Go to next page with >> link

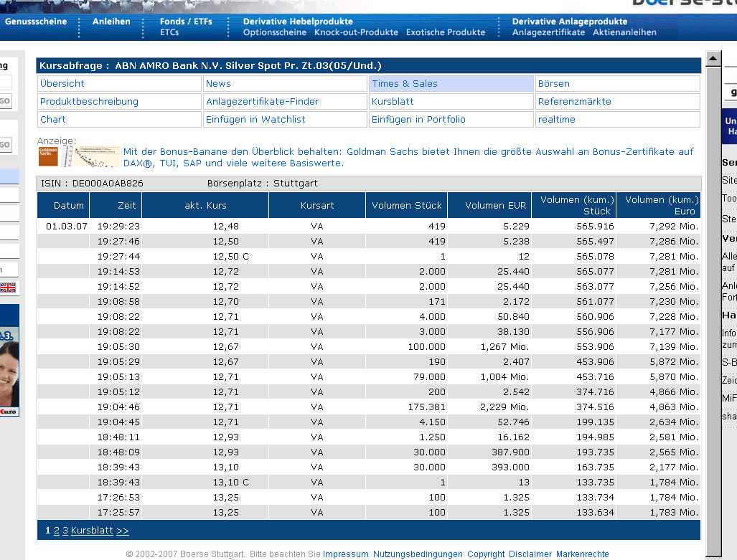(x=122, y=531)
